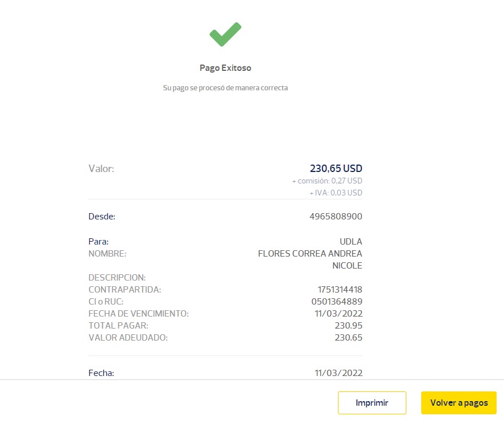Click the Fecha row date at bottom
Image resolution: width=504 pixels, height=424 pixels.
(338, 373)
